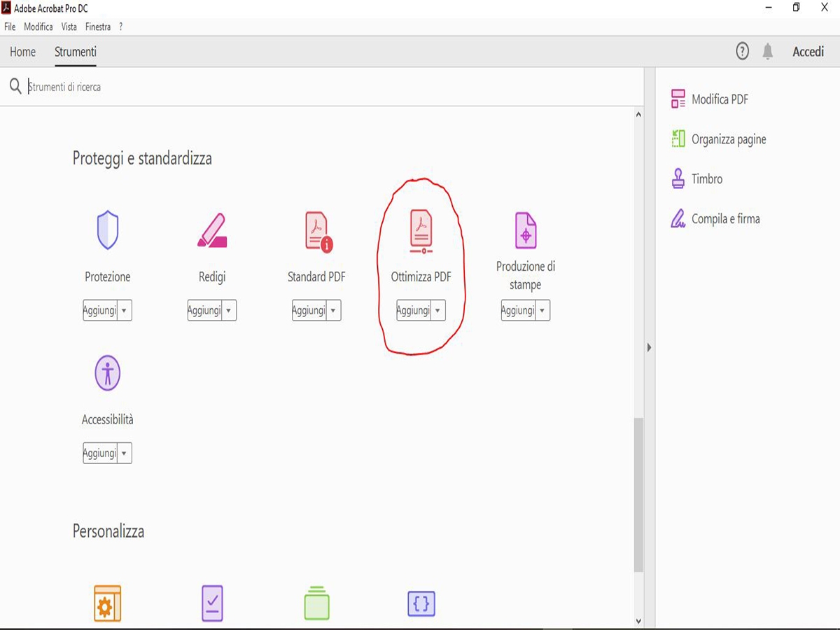
Task: Open the help question mark icon
Action: [x=742, y=51]
